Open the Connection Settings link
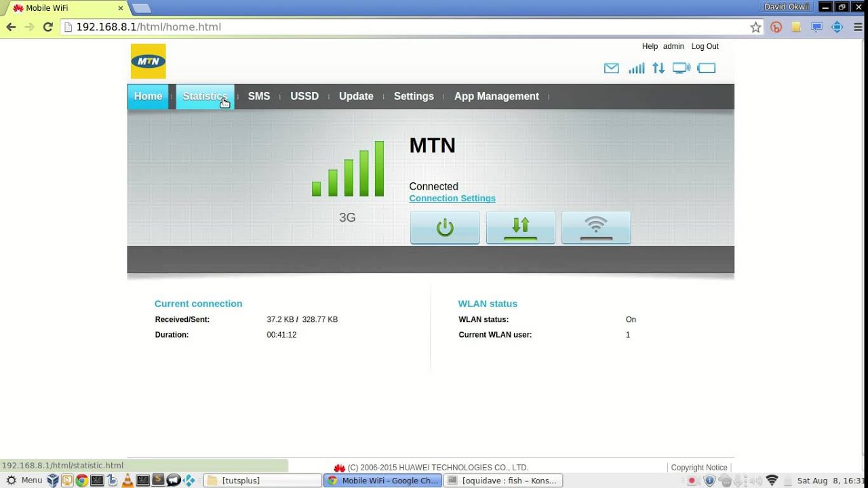The height and width of the screenshot is (488, 868). [452, 199]
